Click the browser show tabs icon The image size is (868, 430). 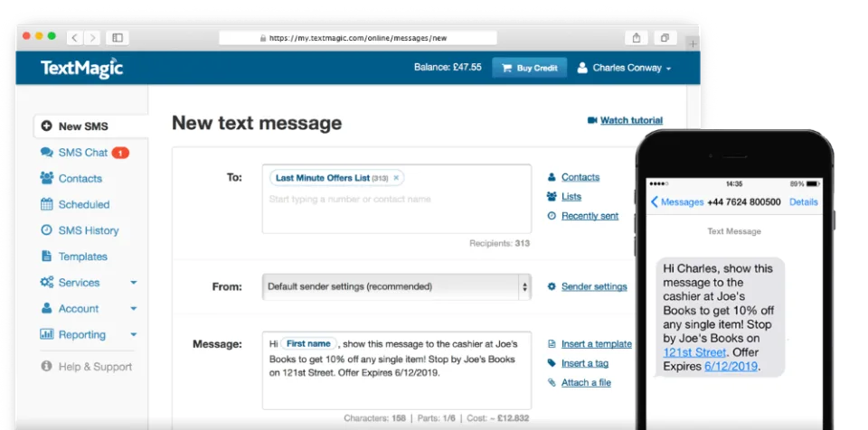click(665, 38)
